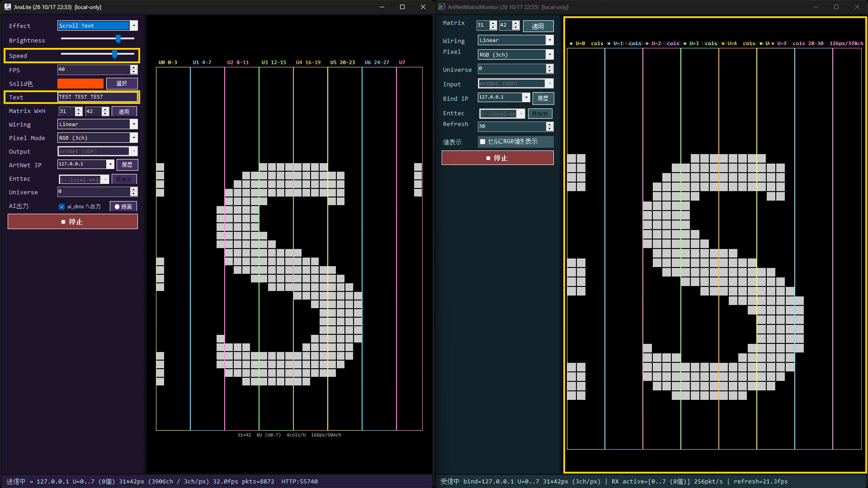
Task: Open the JinxLite Wiring dropdown set to Linear
Action: pos(134,124)
